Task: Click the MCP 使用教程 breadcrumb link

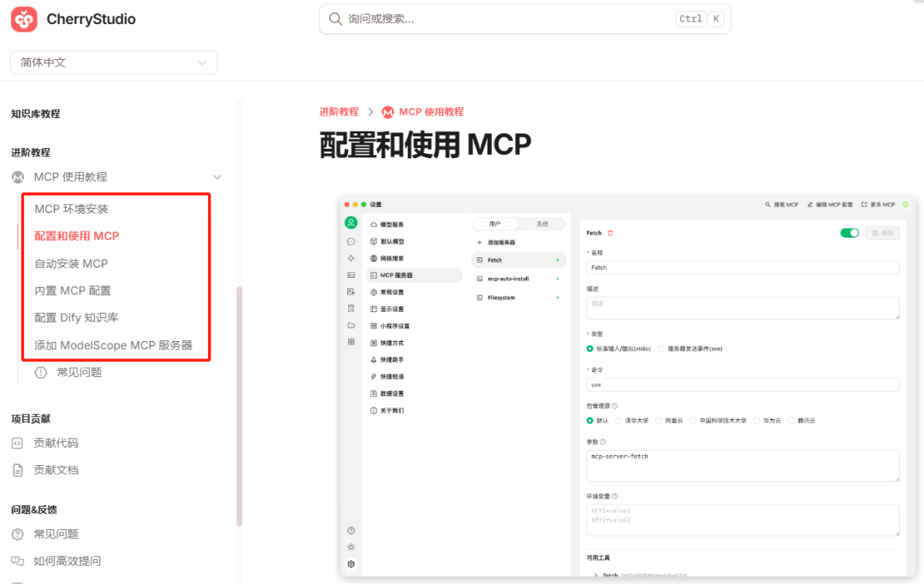Action: click(430, 112)
